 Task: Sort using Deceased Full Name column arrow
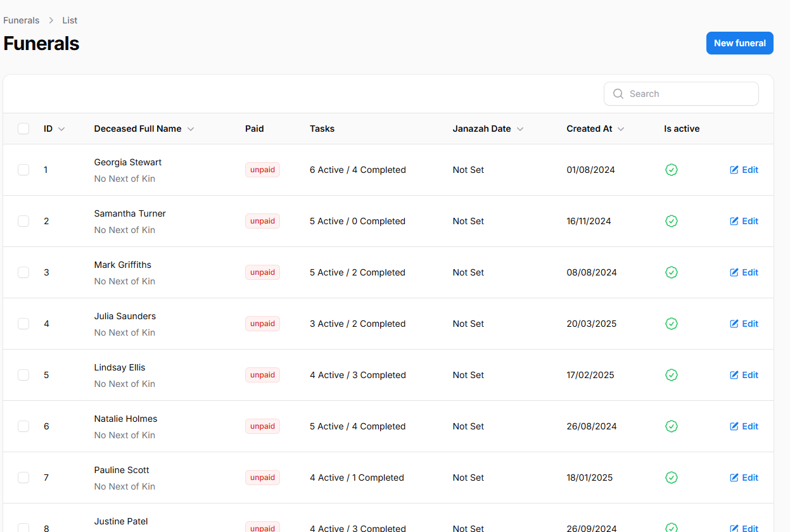tap(191, 129)
